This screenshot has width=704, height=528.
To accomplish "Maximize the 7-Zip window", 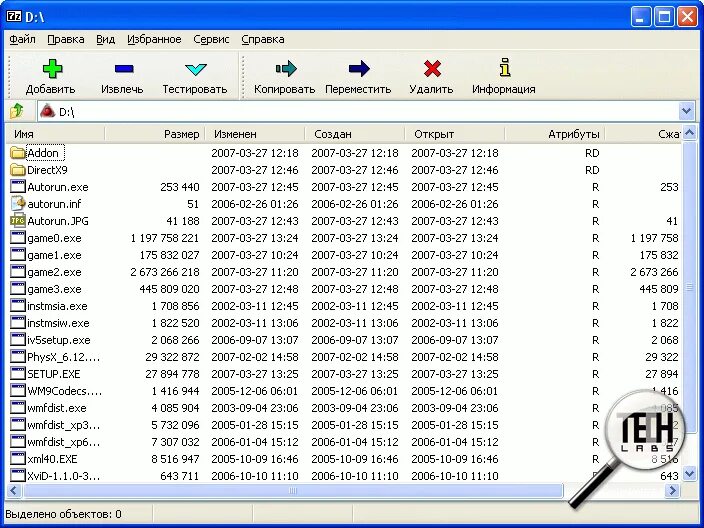I will coord(664,17).
